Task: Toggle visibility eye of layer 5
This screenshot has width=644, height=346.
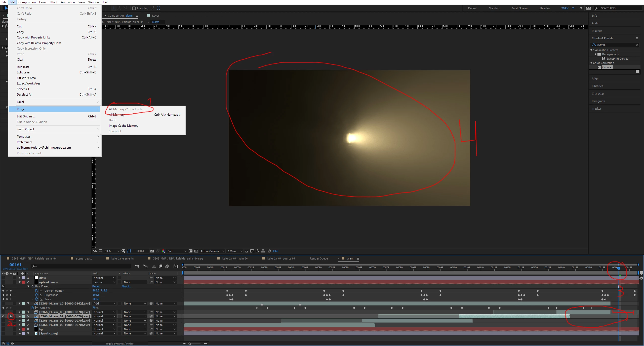Action: (x=3, y=316)
